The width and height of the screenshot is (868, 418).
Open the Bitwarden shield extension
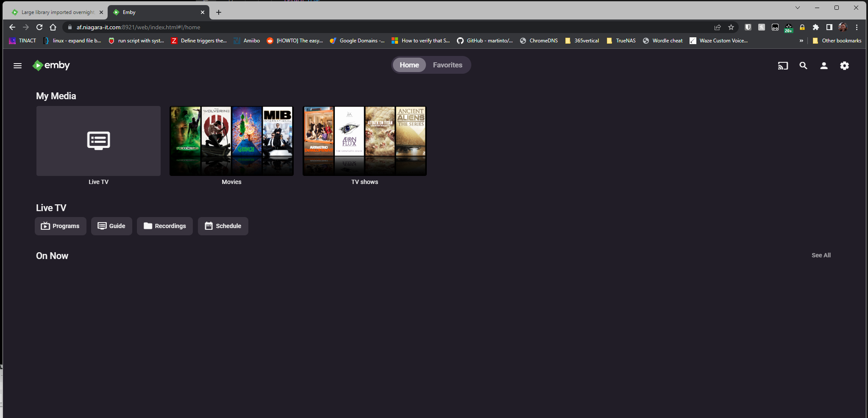click(748, 27)
